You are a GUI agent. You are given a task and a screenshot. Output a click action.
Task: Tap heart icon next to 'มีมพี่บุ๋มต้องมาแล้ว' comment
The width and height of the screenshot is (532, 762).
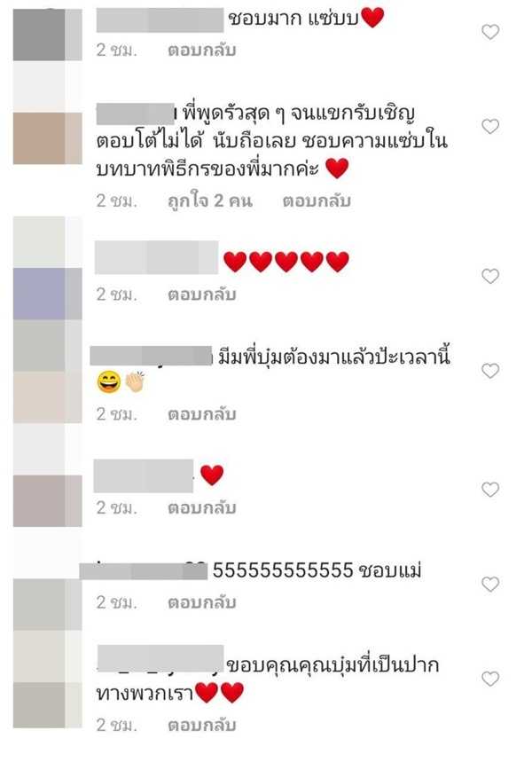click(x=490, y=371)
